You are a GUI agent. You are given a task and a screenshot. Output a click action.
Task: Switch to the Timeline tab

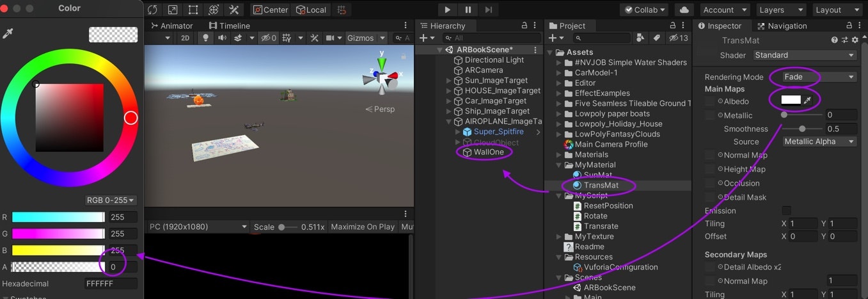click(x=229, y=26)
